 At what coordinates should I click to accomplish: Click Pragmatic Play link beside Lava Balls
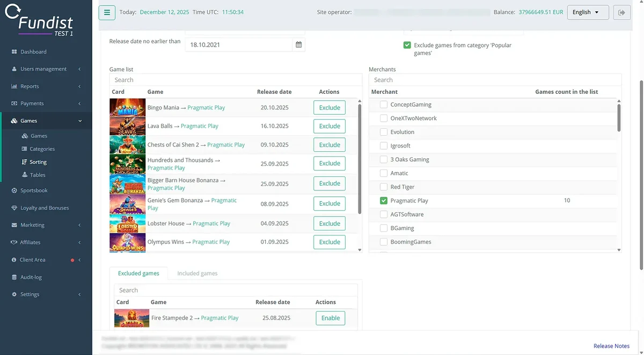(x=200, y=126)
